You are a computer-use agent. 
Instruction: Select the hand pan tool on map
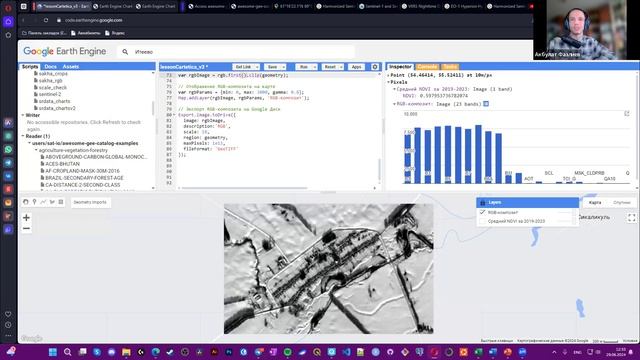(x=26, y=202)
